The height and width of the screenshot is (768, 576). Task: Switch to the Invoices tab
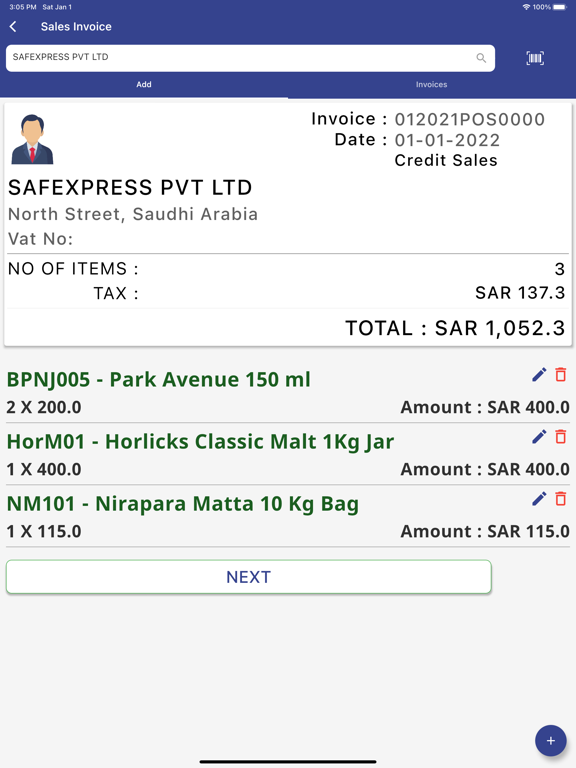[432, 84]
